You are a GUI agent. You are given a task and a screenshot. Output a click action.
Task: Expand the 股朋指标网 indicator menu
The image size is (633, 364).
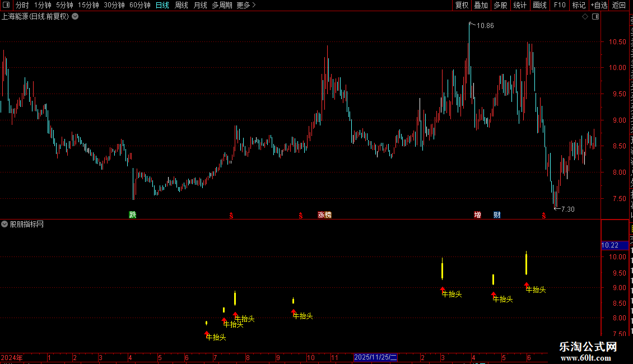pos(4,224)
